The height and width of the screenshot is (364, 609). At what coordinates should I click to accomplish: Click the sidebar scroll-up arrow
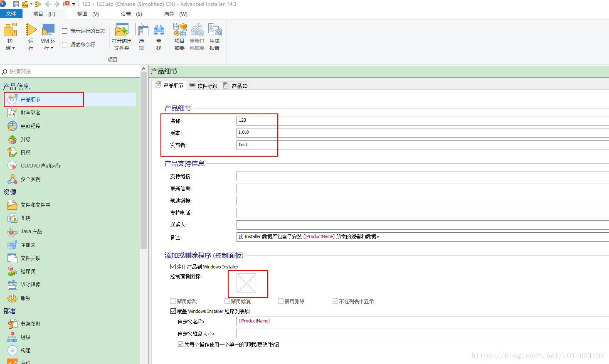143,69
